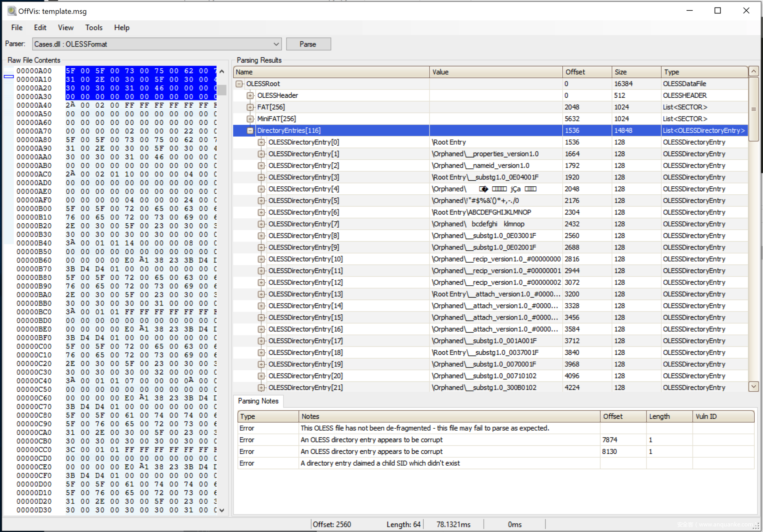This screenshot has height=532, width=763.
Task: Expand the MiniFAT[256] tree node
Action: 250,119
